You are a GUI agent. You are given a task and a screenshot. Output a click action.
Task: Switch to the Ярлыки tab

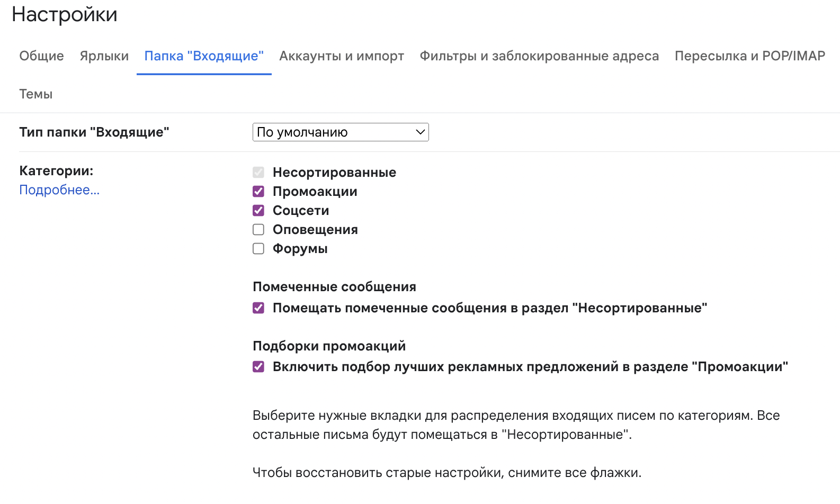pos(104,56)
